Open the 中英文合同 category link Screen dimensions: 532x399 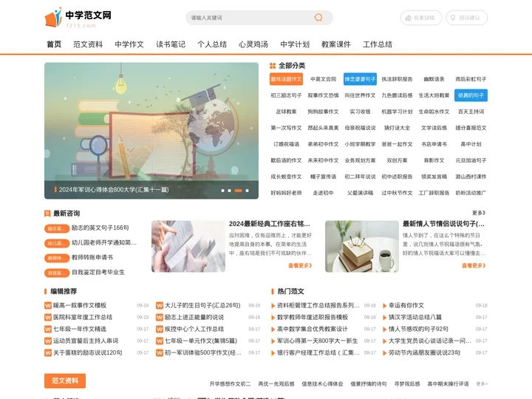point(323,79)
